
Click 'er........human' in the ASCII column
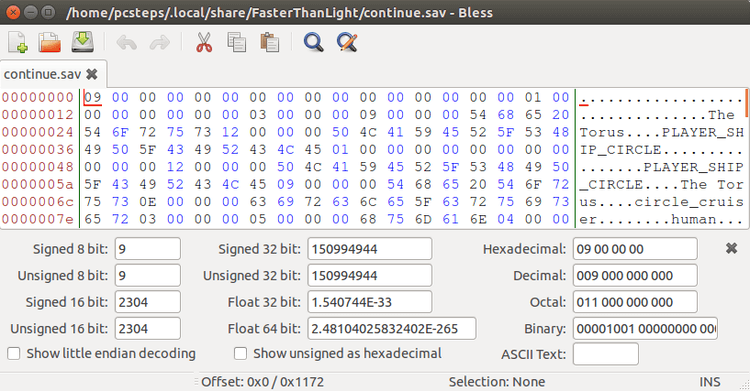click(648, 219)
